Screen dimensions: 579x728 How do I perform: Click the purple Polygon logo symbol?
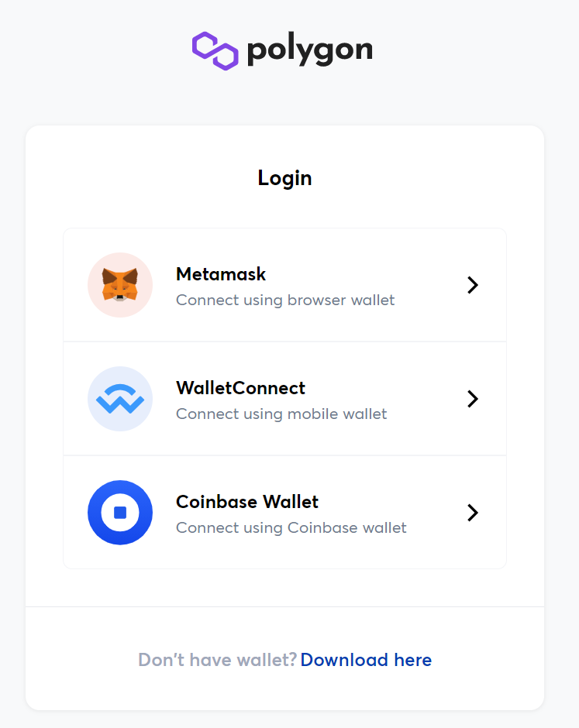215,50
